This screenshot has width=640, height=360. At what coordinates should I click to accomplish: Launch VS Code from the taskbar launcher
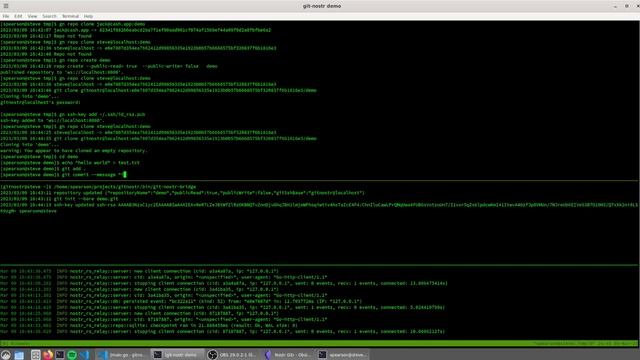coord(84,355)
